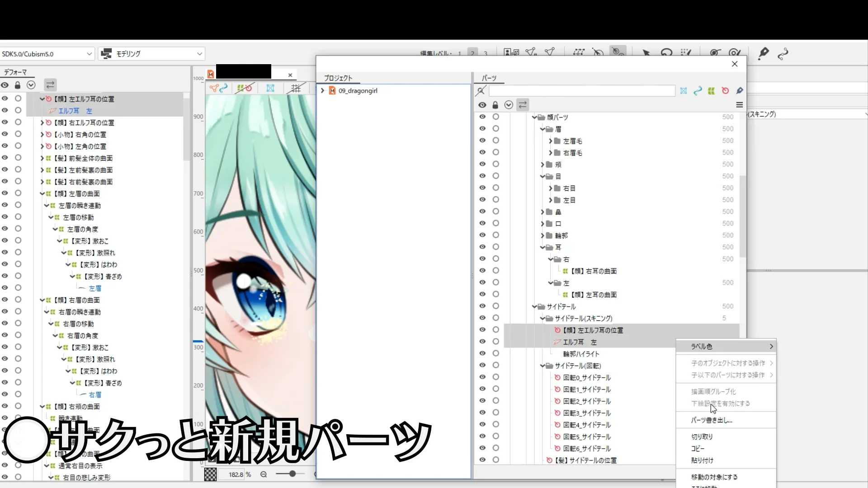Screen dimensions: 868x488
Task: Choose 移動の対象にする from context menu
Action: pyautogui.click(x=726, y=477)
